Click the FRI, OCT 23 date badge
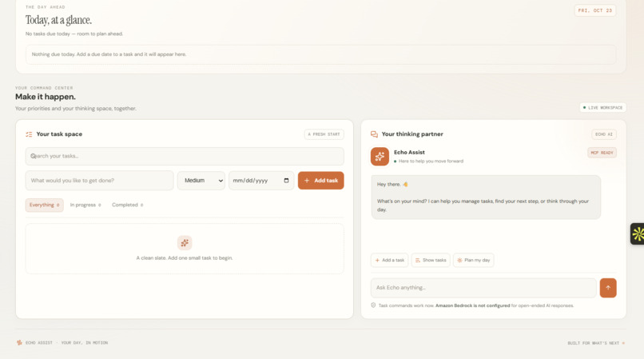644x359 pixels. (595, 10)
